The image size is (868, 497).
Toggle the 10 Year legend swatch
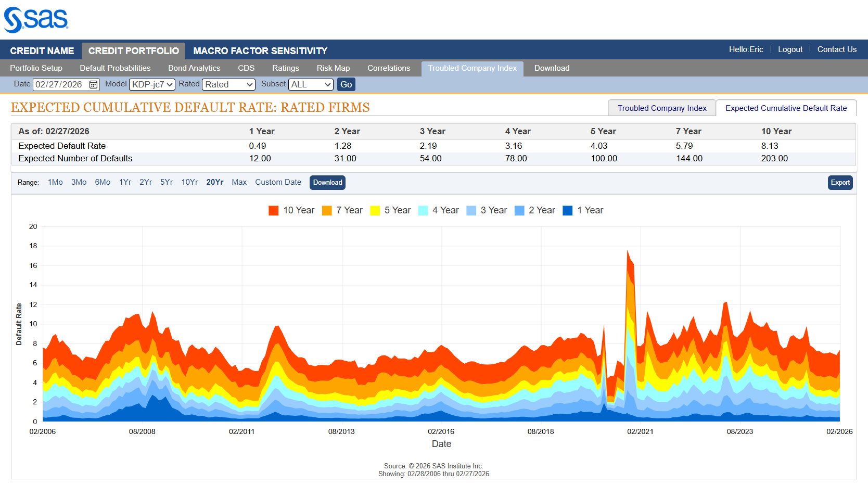(x=273, y=210)
